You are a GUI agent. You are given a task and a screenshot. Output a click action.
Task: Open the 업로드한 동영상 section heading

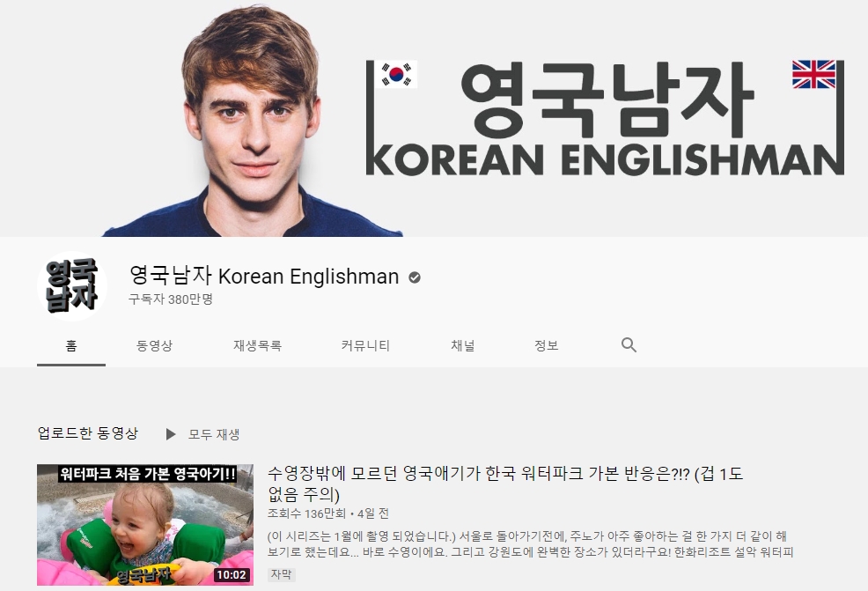point(87,433)
